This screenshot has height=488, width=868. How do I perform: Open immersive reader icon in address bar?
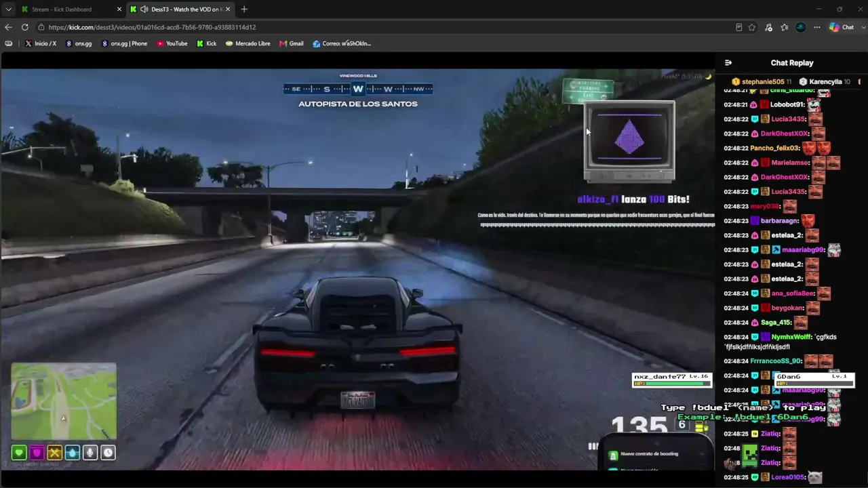coord(739,27)
